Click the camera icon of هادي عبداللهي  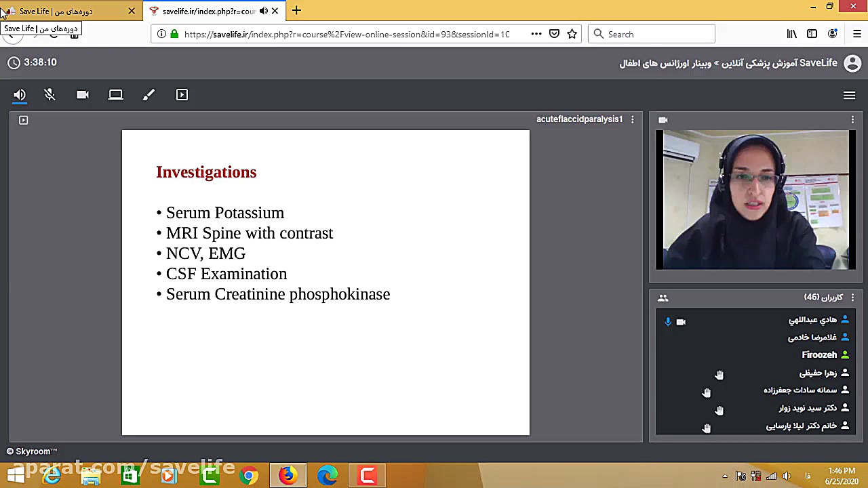[x=681, y=322]
